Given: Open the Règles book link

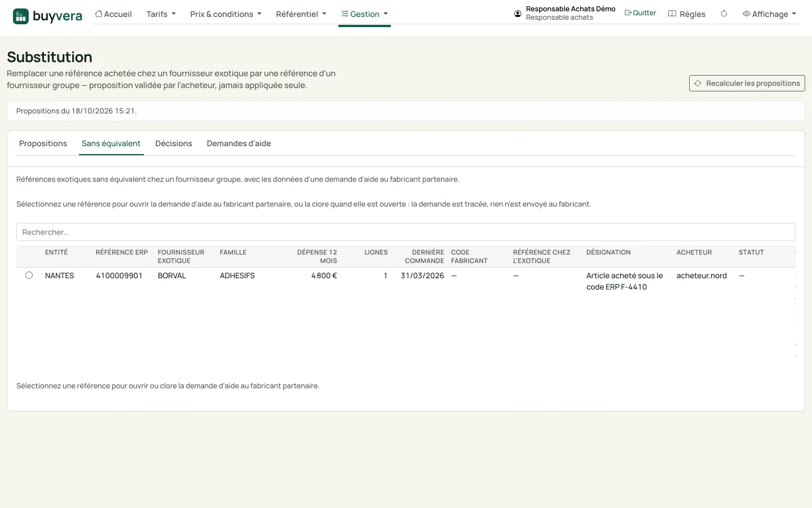Looking at the screenshot, I should [687, 14].
